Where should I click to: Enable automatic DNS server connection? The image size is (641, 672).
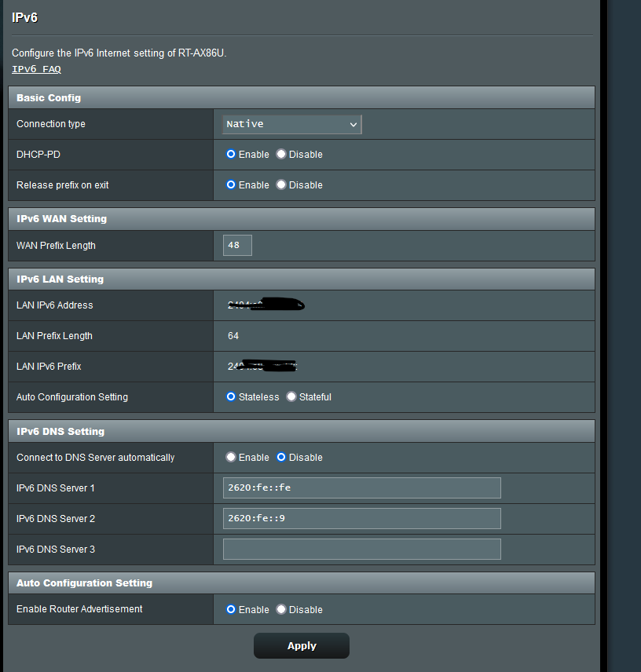coord(231,458)
